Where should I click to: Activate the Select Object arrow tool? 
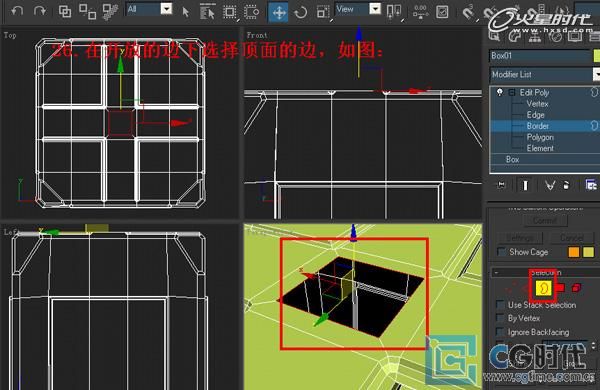[x=186, y=12]
